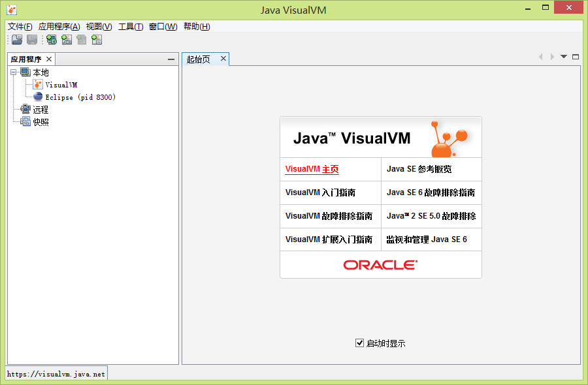This screenshot has height=385, width=588.
Task: Select the 起始页 tab
Action: coord(199,59)
